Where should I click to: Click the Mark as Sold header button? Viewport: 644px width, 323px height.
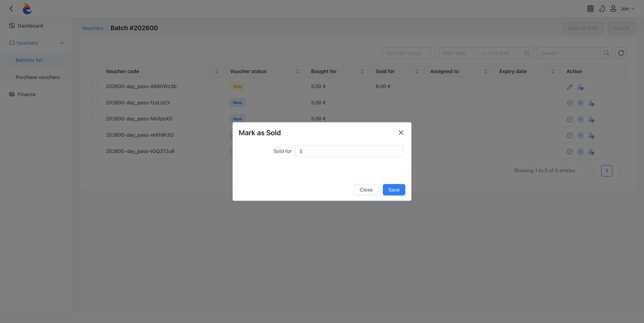(583, 28)
